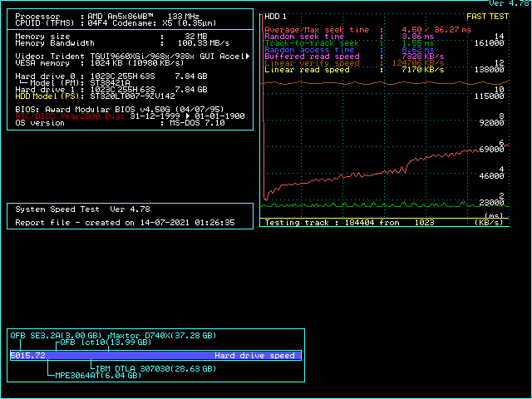The height and width of the screenshot is (399, 532).
Task: Click the blue Hard drive speed bar
Action: click(155, 356)
